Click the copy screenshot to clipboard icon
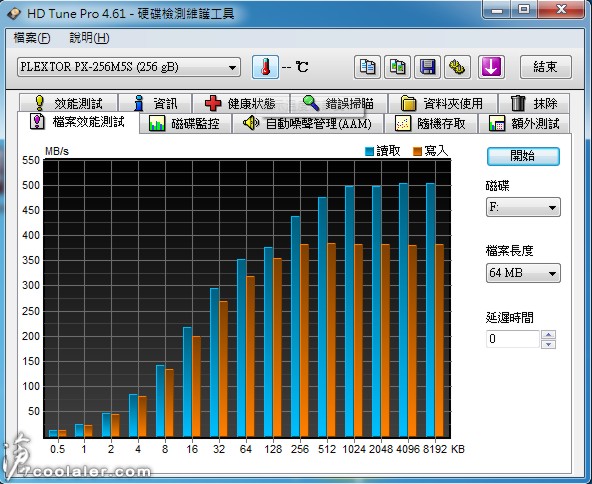 tap(397, 67)
